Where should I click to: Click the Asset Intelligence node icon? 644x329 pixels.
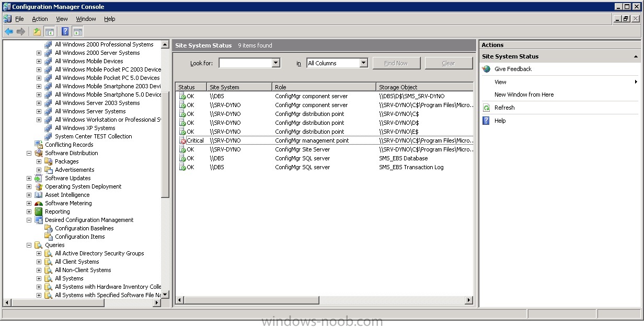coord(39,195)
